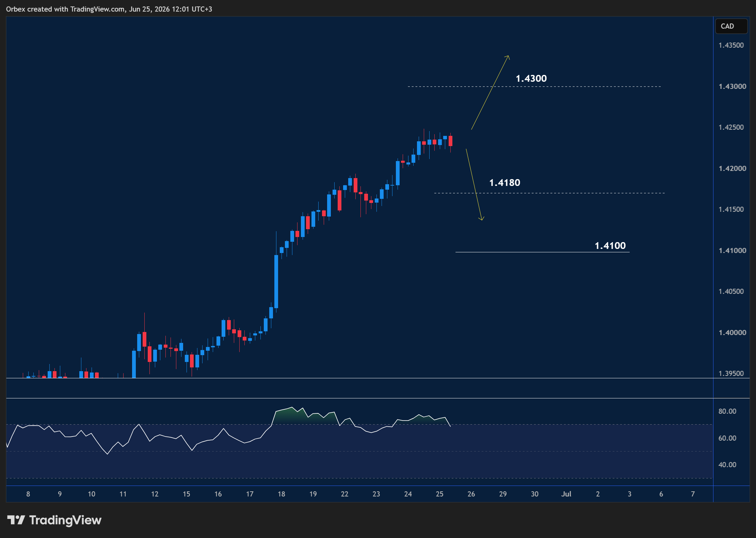
Task: Click the solid 1.4100 support line
Action: tap(542, 252)
